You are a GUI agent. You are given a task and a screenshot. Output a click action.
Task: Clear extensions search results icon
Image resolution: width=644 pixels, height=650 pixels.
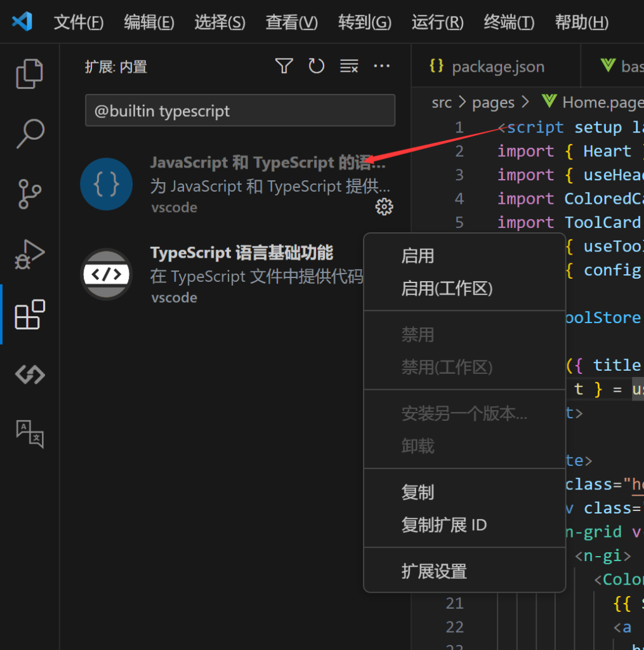[x=349, y=66]
